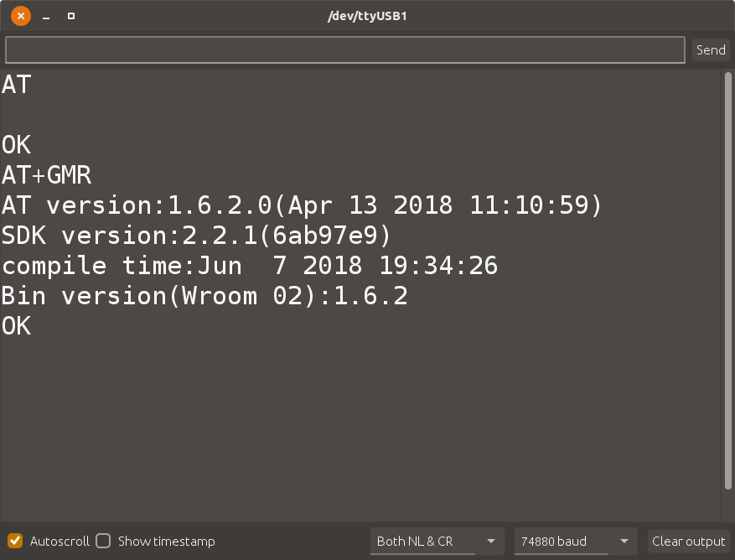The height and width of the screenshot is (560, 735).
Task: Click the /dev/ttyUSB1 title bar text
Action: coord(366,16)
